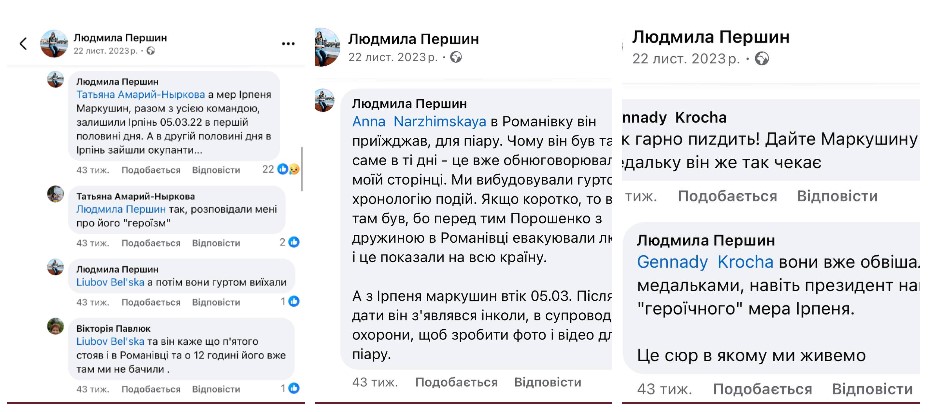Open Вікторія Павлюк's profile avatar

pyautogui.click(x=56, y=326)
